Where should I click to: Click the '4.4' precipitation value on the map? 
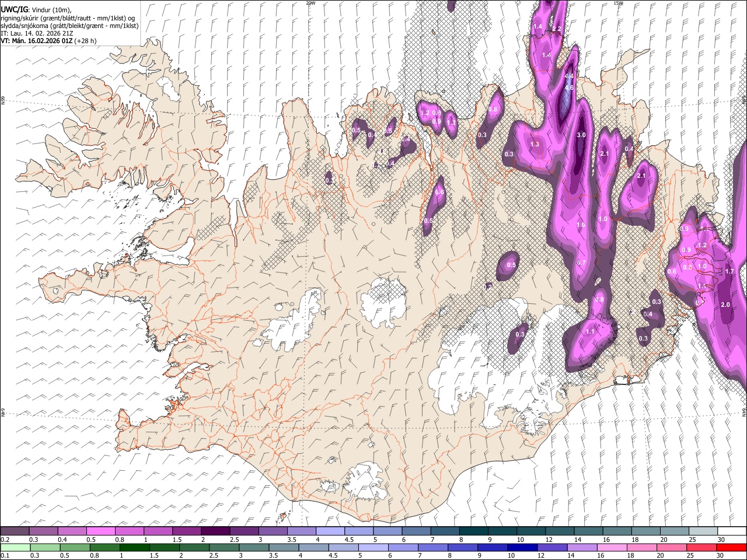pos(570,76)
